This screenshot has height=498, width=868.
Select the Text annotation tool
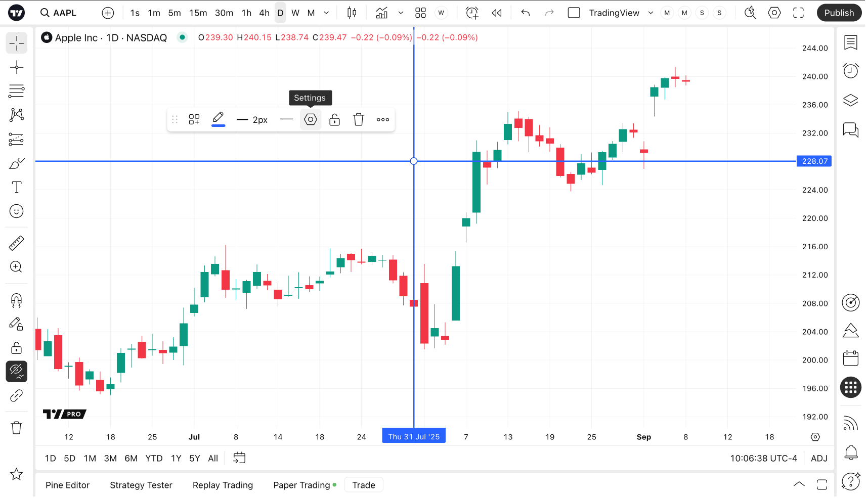click(17, 187)
